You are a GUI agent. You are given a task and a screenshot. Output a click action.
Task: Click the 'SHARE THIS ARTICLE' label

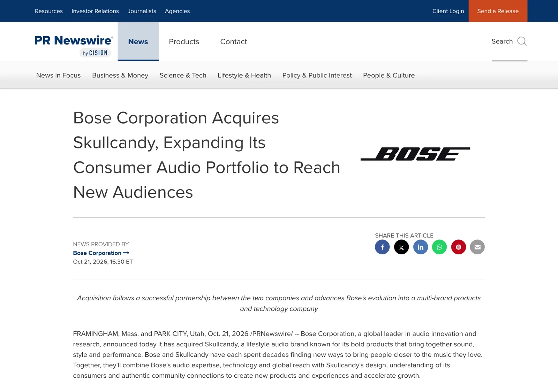point(404,236)
